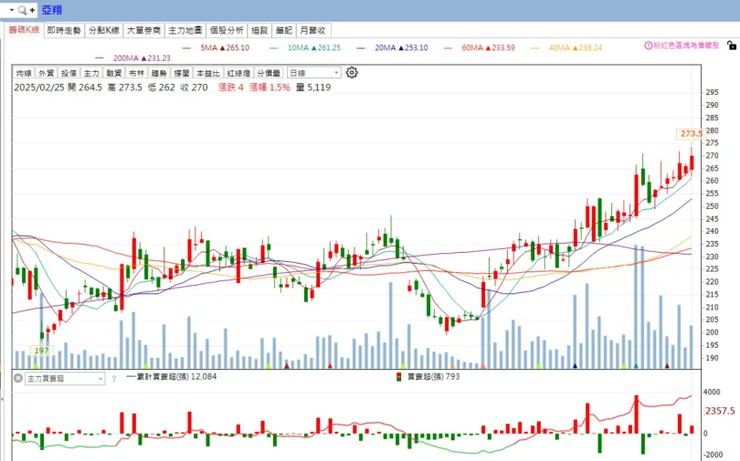This screenshot has width=740, height=461.
Task: Click the 買賣超(張) 793 label
Action: 433,377
